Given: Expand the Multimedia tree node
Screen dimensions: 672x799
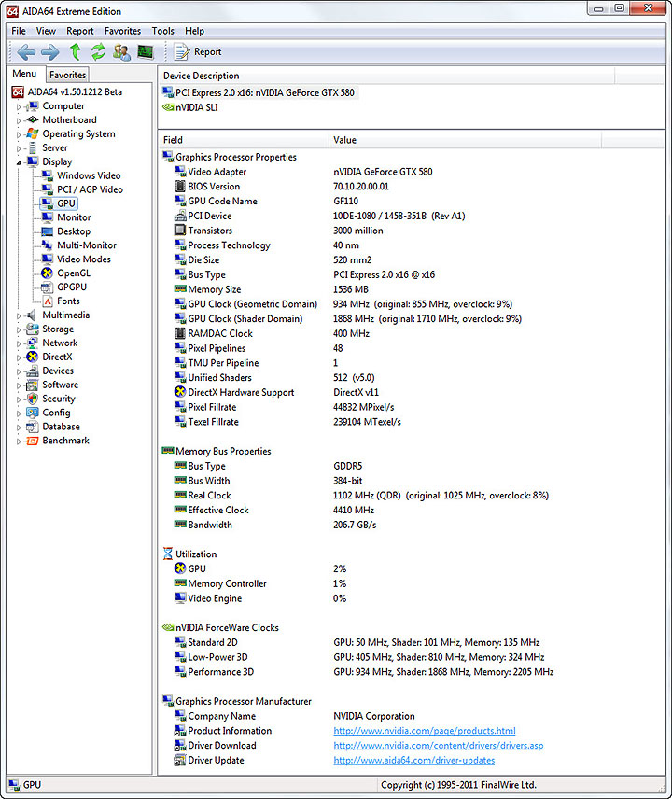Looking at the screenshot, I should click(x=19, y=315).
